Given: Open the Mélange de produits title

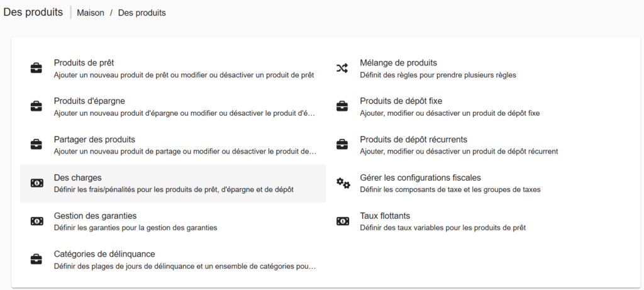Looking at the screenshot, I should tap(398, 63).
